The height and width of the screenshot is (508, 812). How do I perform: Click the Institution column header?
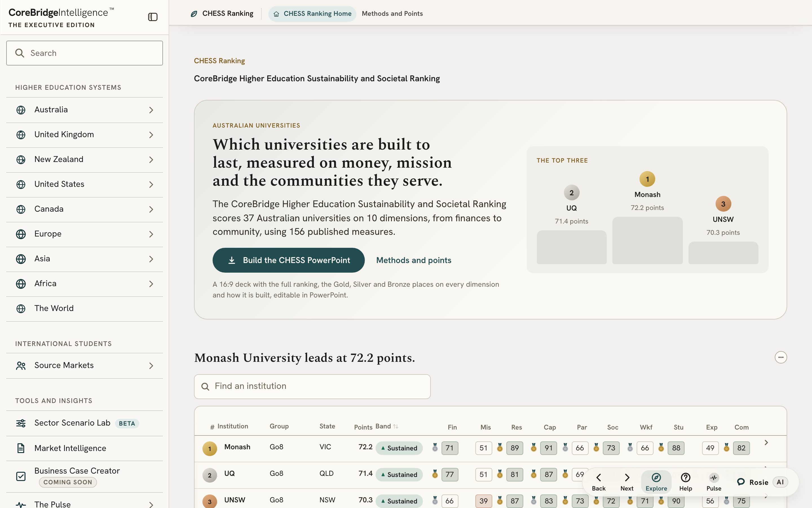click(x=233, y=426)
